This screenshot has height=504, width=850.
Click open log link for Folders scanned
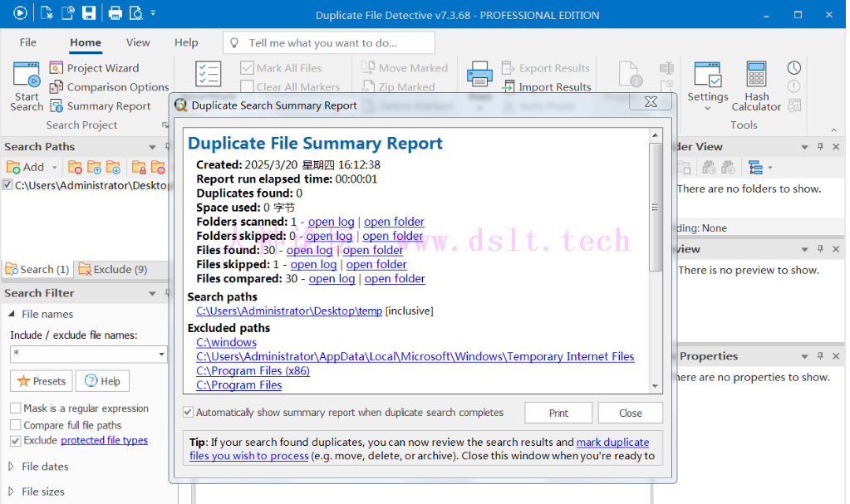click(x=332, y=222)
